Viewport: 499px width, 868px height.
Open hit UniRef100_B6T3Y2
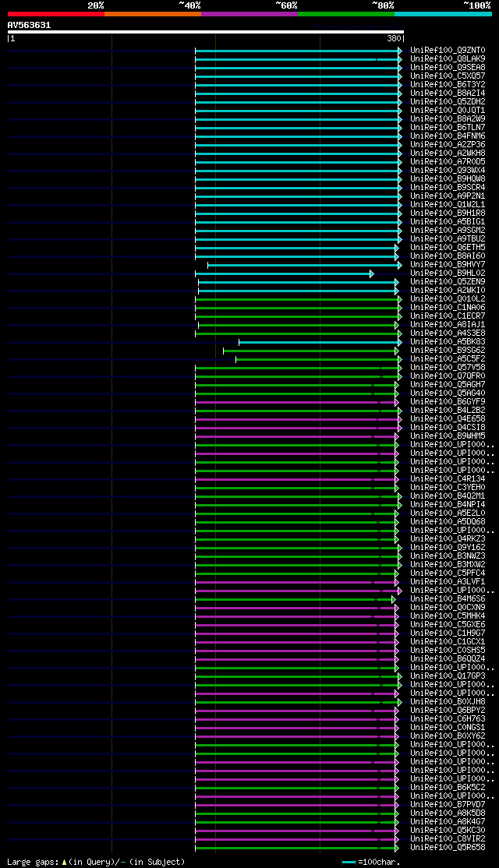point(448,85)
